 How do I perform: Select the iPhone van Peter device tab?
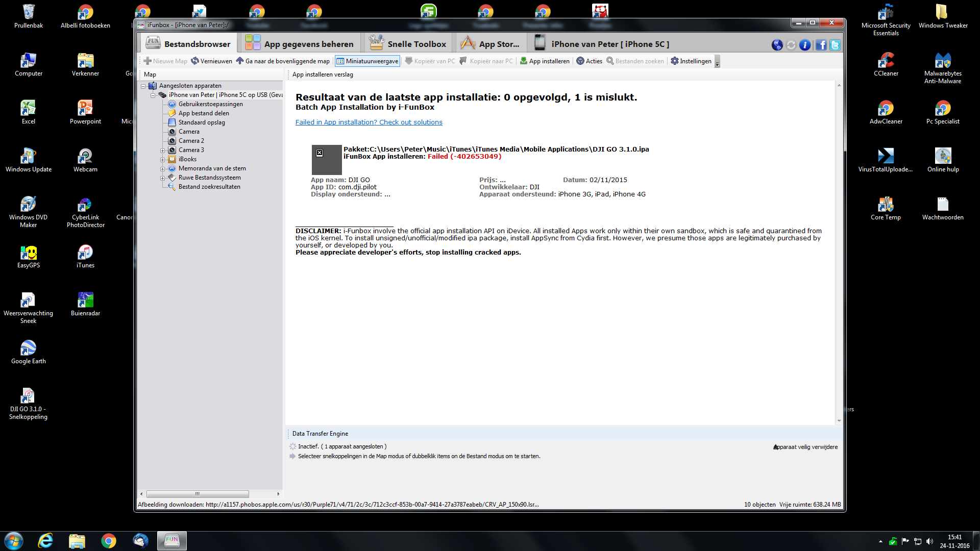[x=601, y=44]
